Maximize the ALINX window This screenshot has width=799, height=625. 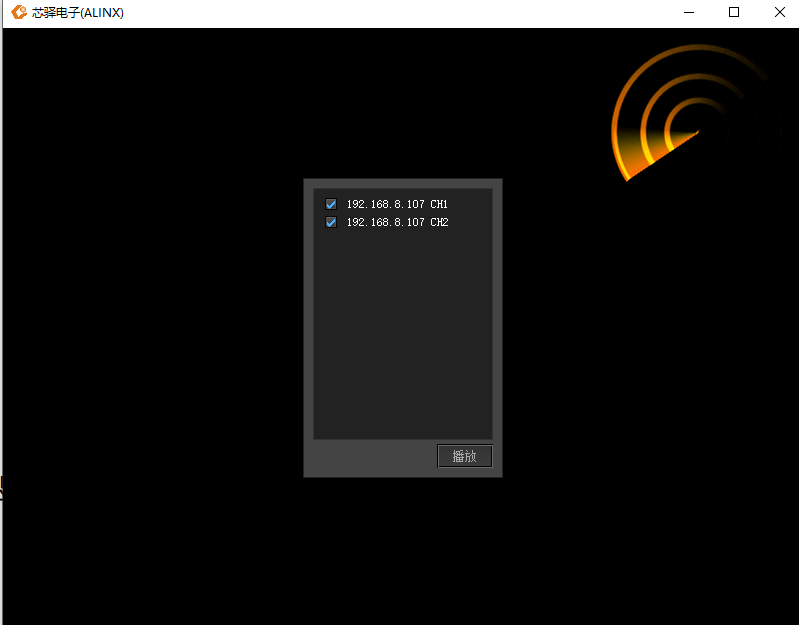(x=734, y=12)
